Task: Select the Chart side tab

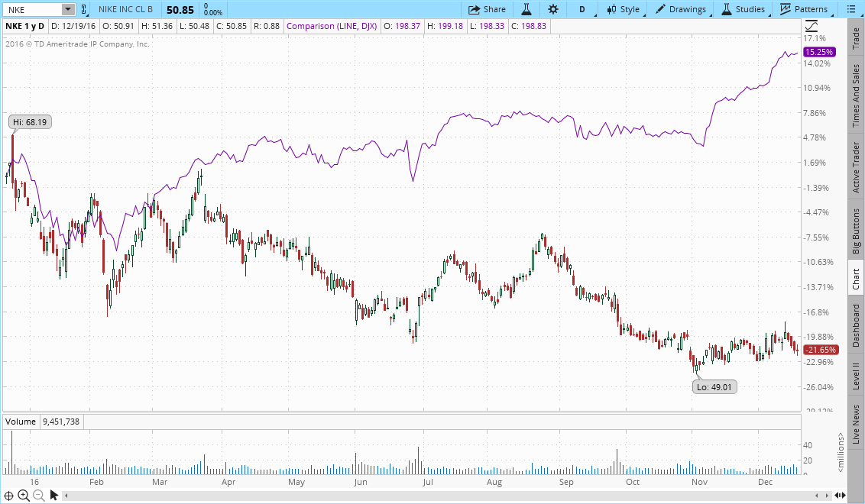Action: click(856, 279)
